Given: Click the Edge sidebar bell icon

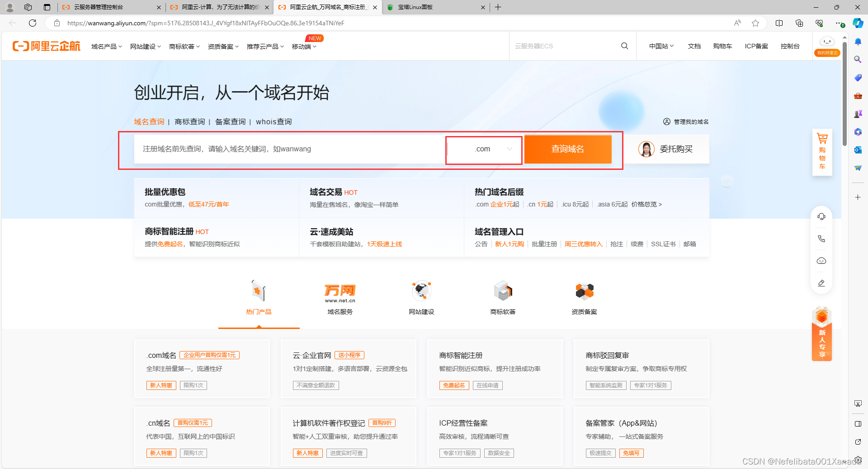Looking at the screenshot, I should point(858,42).
